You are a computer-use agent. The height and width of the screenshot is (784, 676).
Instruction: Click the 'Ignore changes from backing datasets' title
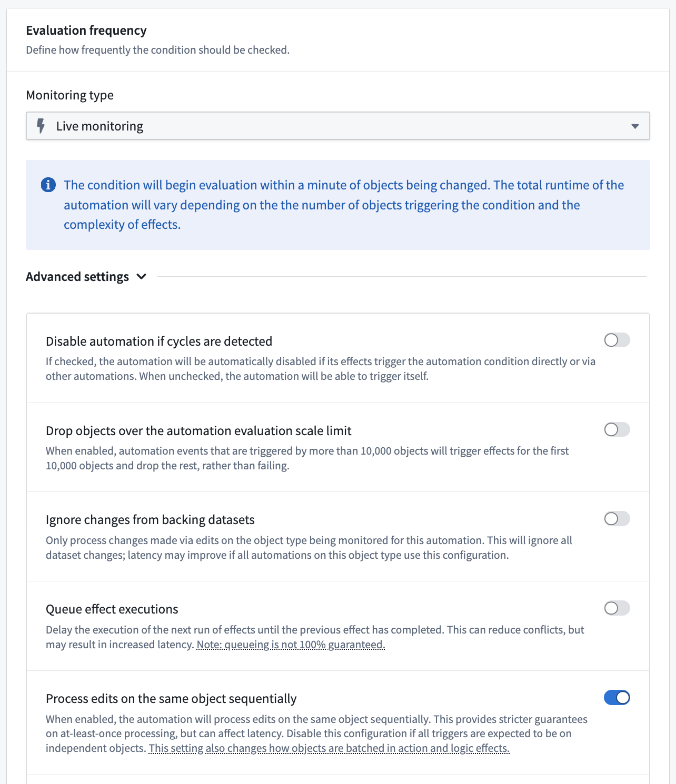pos(150,519)
